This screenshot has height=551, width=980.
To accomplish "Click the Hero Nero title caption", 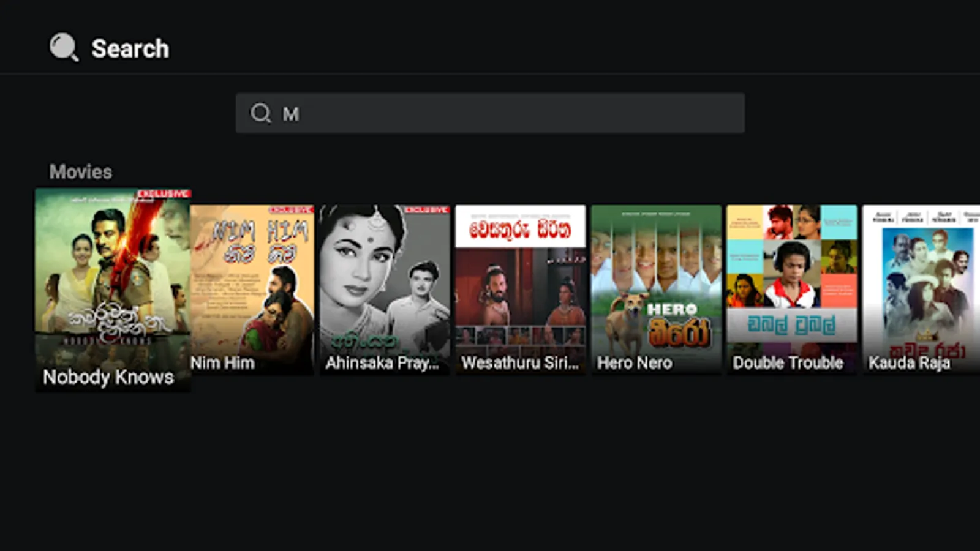I will point(635,363).
